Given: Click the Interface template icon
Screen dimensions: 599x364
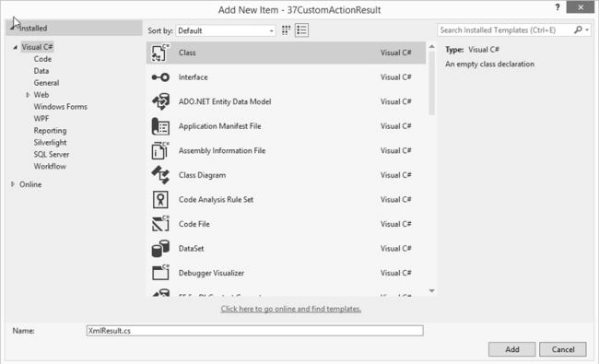Looking at the screenshot, I should [160, 77].
